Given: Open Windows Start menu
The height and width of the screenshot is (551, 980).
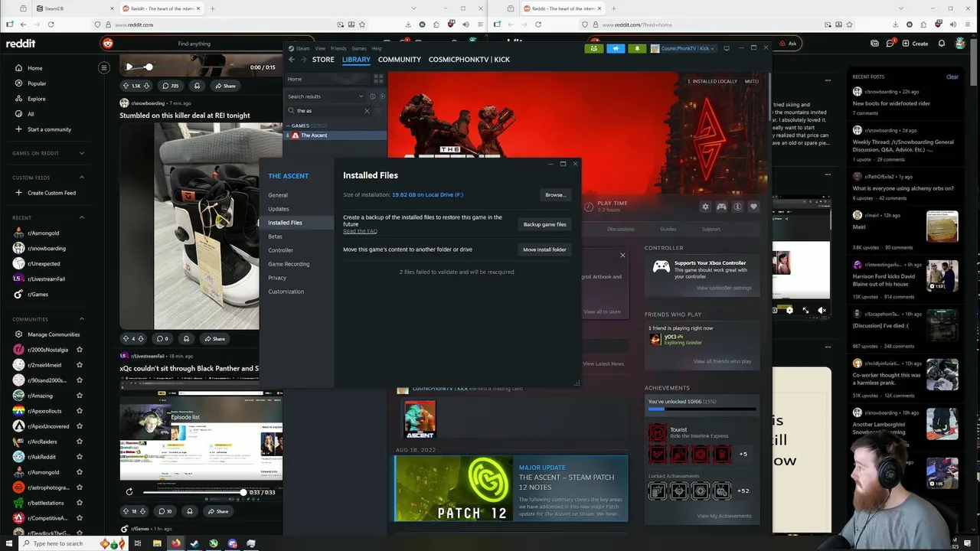Looking at the screenshot, I should tap(8, 543).
